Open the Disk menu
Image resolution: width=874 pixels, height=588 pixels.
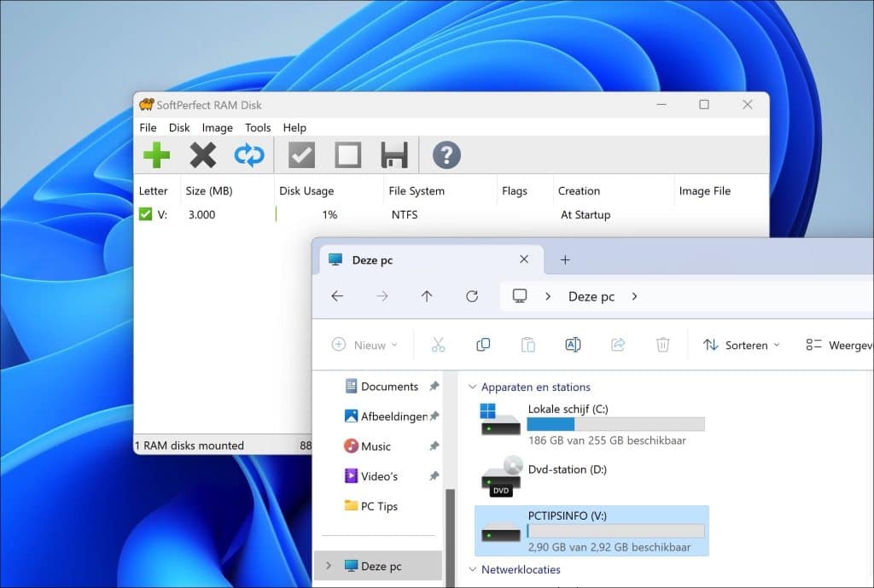pyautogui.click(x=179, y=128)
